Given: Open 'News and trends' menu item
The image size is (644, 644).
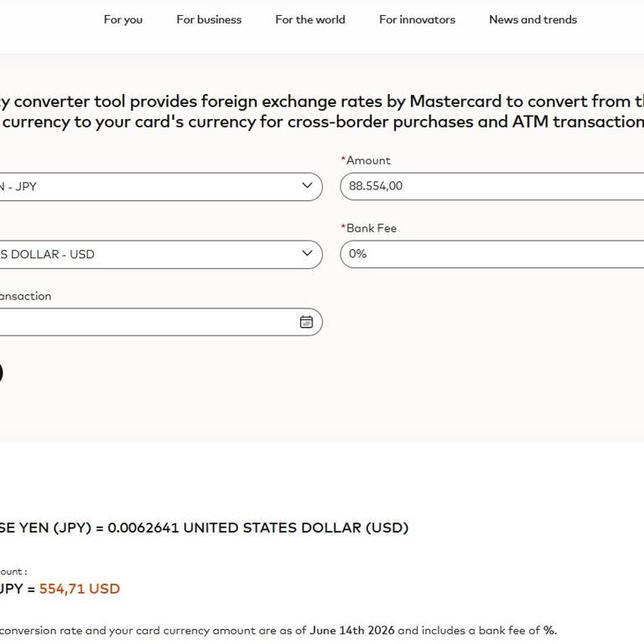Looking at the screenshot, I should pos(532,20).
